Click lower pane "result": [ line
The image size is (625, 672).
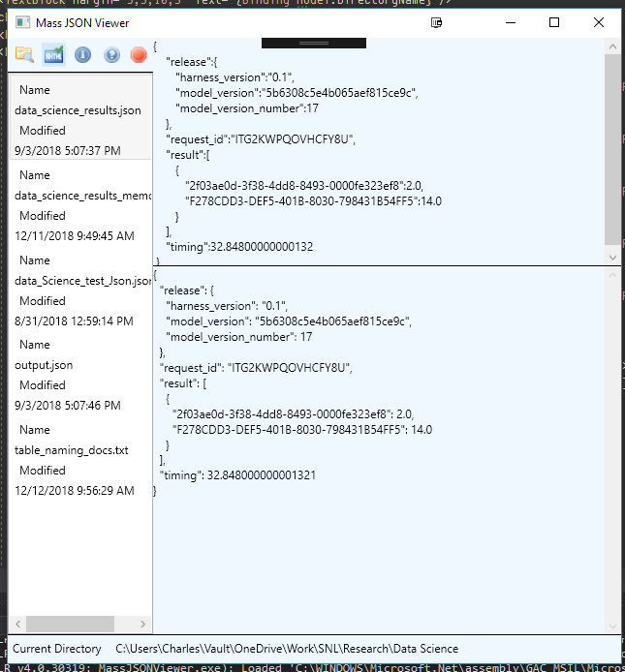coord(183,383)
